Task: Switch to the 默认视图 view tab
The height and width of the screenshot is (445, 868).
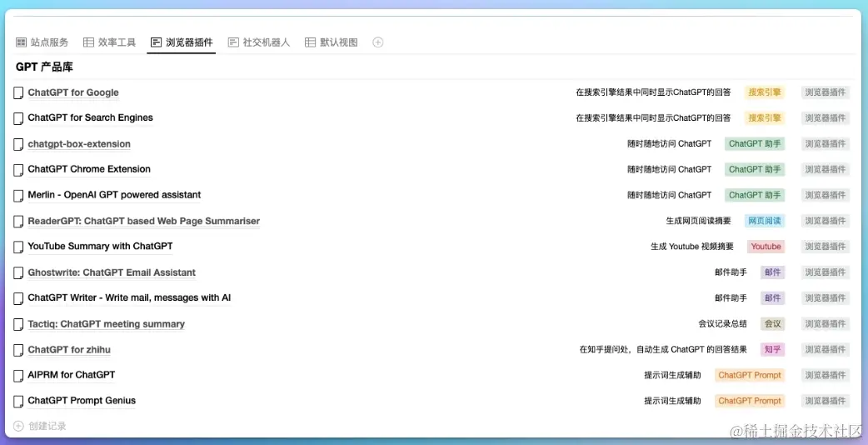Action: point(332,42)
